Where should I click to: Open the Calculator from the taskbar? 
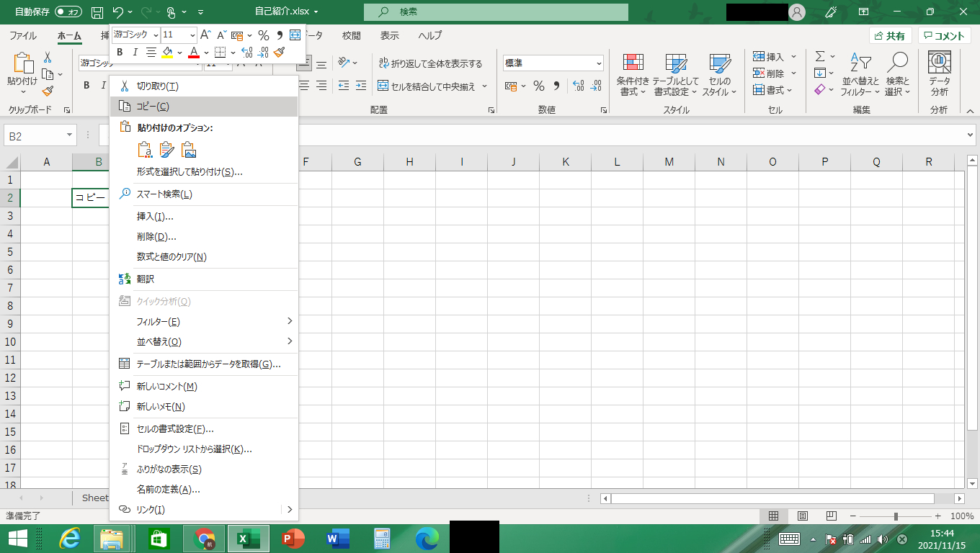coord(382,539)
